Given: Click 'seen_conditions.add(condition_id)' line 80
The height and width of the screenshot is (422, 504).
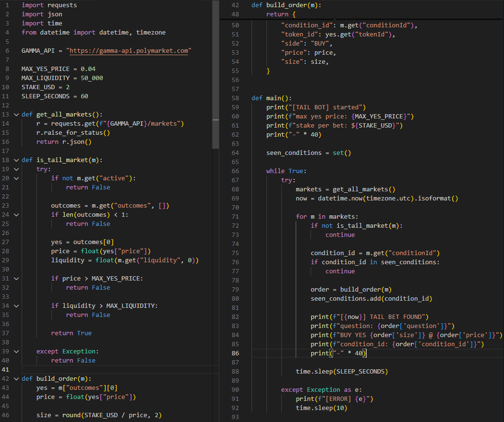Looking at the screenshot, I should click(371, 299).
